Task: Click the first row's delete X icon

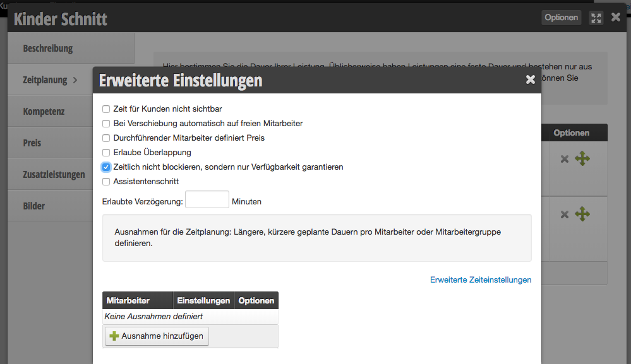Action: (x=565, y=159)
